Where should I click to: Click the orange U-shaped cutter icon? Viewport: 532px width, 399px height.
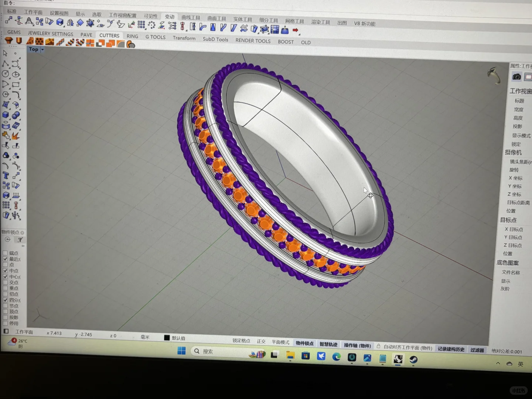click(19, 40)
